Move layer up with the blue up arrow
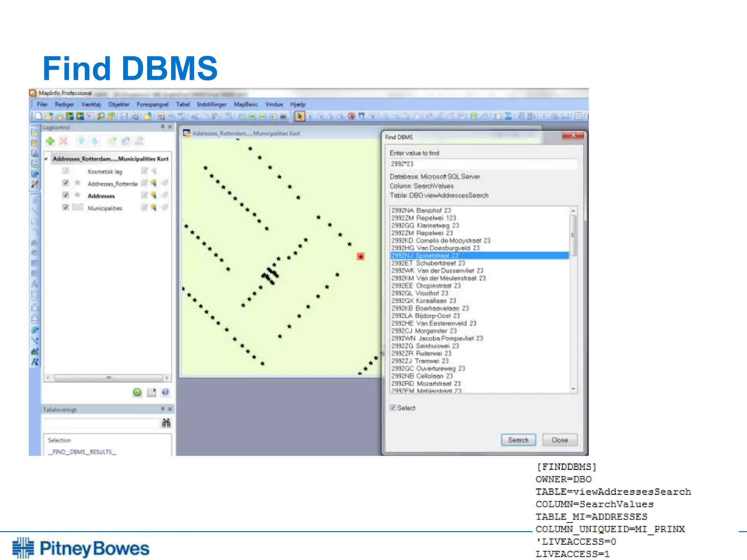The width and height of the screenshot is (747, 560). coord(81,141)
